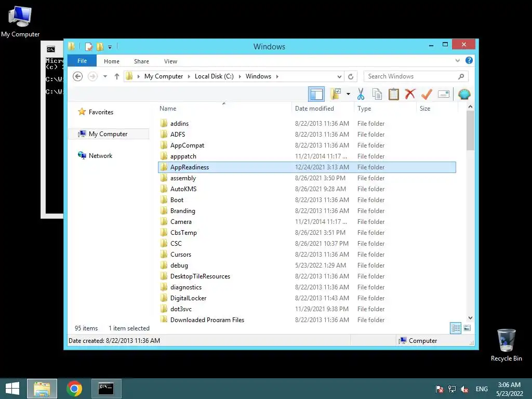
Task: Open Google Chrome from the taskbar
Action: pos(74,389)
